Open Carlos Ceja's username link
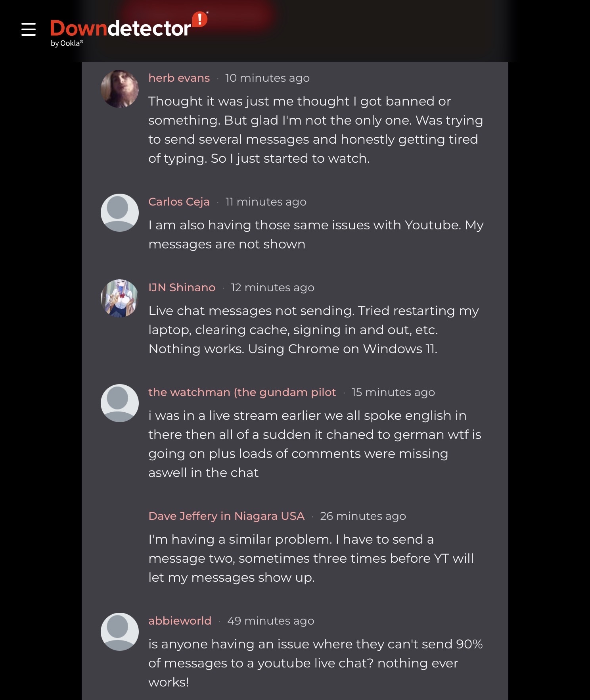This screenshot has height=700, width=590. click(179, 202)
